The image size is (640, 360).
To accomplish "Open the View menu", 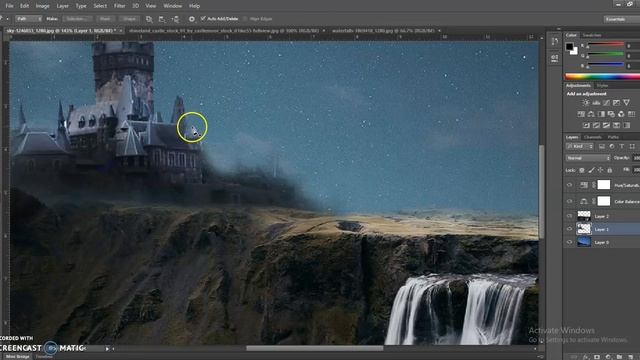I will [x=151, y=6].
